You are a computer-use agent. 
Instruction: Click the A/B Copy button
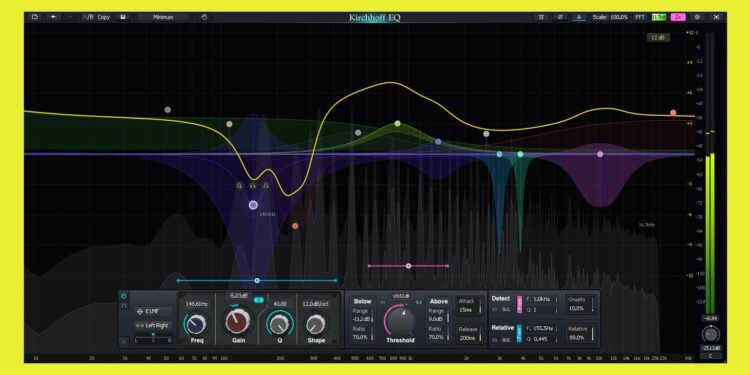(x=97, y=17)
